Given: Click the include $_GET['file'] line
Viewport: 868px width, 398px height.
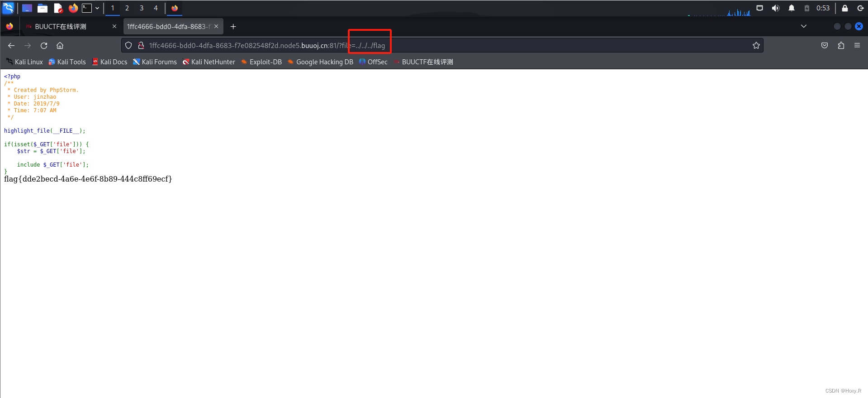Looking at the screenshot, I should [x=53, y=165].
